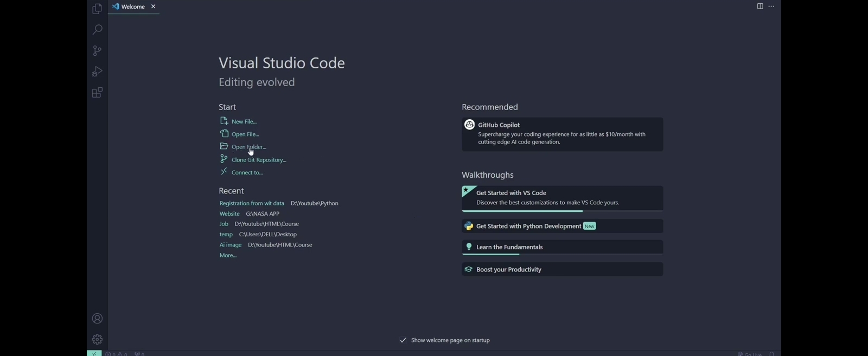Screen dimensions: 868x356
Task: Click the GitHub Copilot icon
Action: (x=469, y=125)
